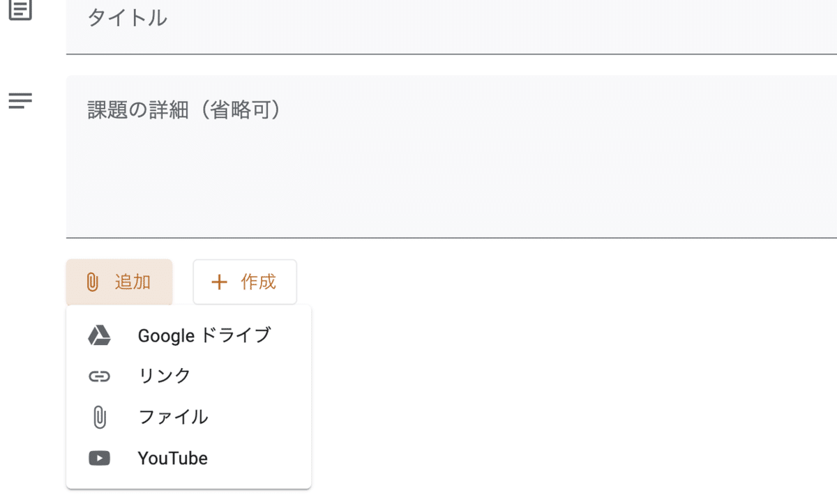
Task: Open the 作成 creation menu
Action: click(245, 282)
